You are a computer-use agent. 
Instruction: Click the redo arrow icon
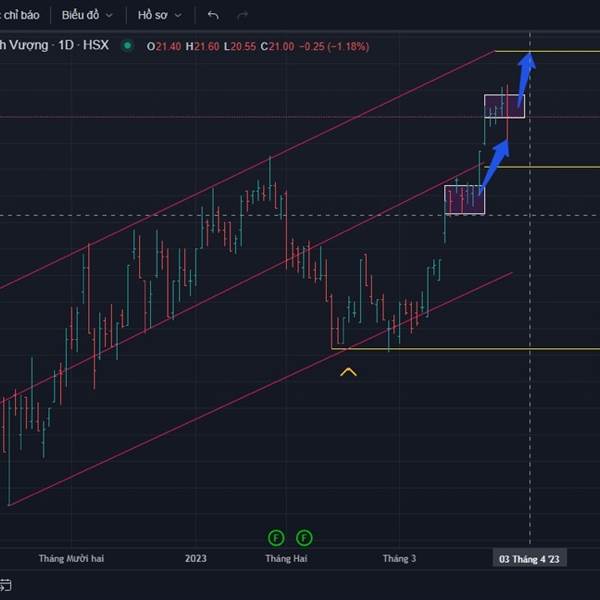click(x=242, y=15)
